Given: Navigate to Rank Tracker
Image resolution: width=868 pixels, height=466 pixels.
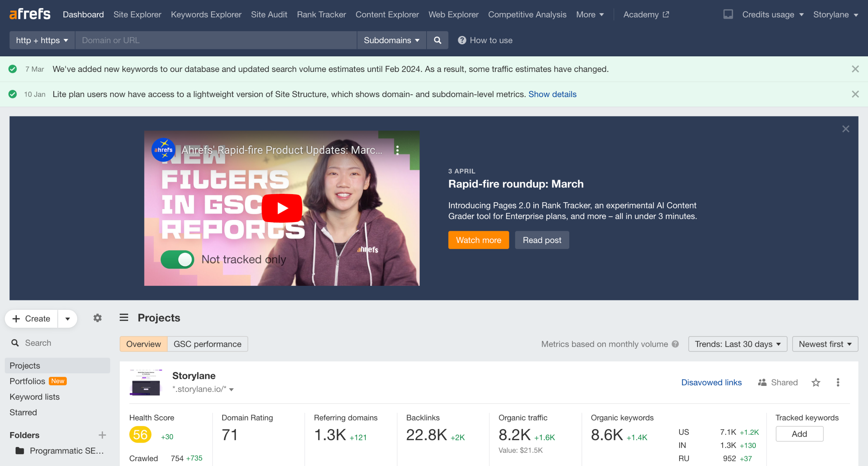Looking at the screenshot, I should pos(321,15).
